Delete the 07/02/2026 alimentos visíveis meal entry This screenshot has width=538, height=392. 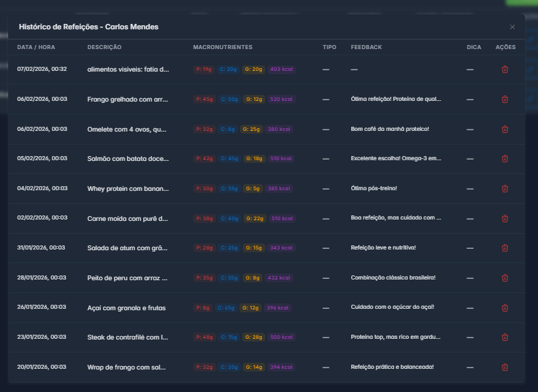coord(505,70)
